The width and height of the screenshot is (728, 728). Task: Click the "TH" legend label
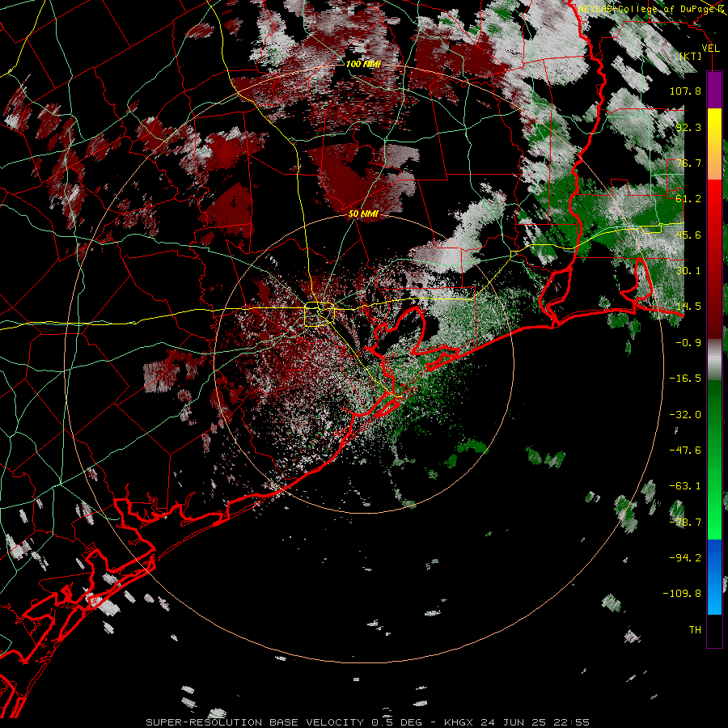point(695,630)
